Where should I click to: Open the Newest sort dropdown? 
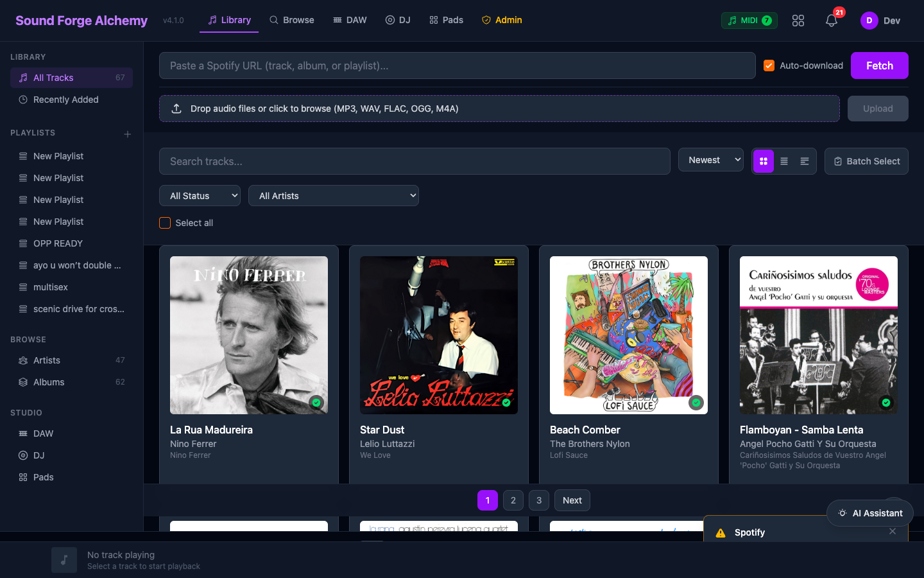click(710, 159)
